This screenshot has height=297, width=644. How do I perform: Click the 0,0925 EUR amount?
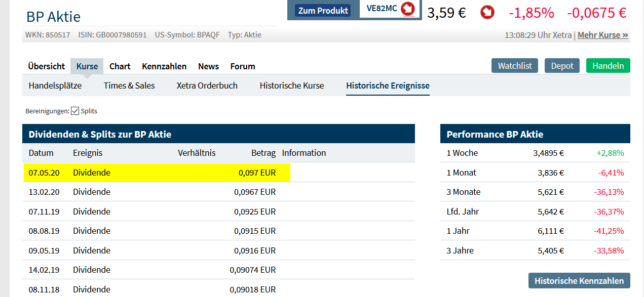(x=255, y=211)
